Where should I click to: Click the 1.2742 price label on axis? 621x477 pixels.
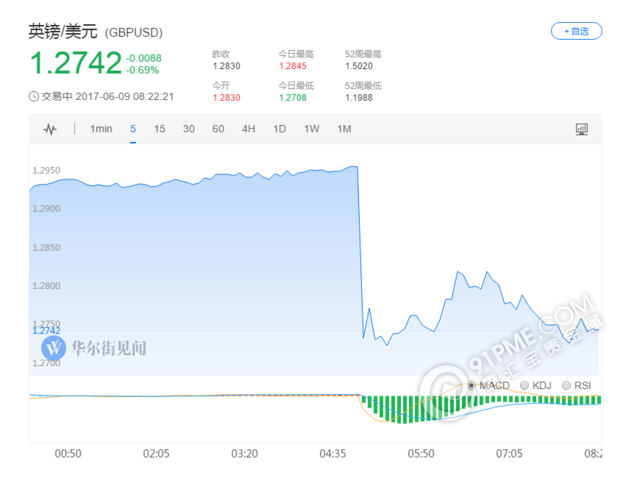[x=47, y=330]
